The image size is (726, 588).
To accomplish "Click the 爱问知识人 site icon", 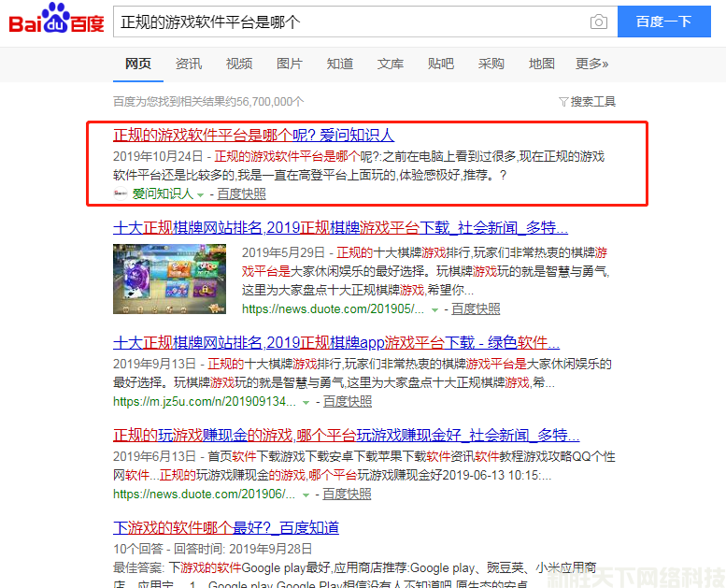I will coord(121,194).
